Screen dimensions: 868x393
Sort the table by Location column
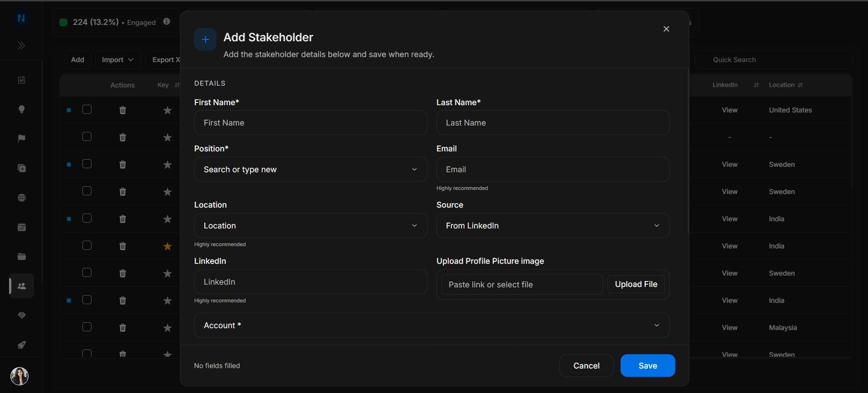click(x=801, y=85)
